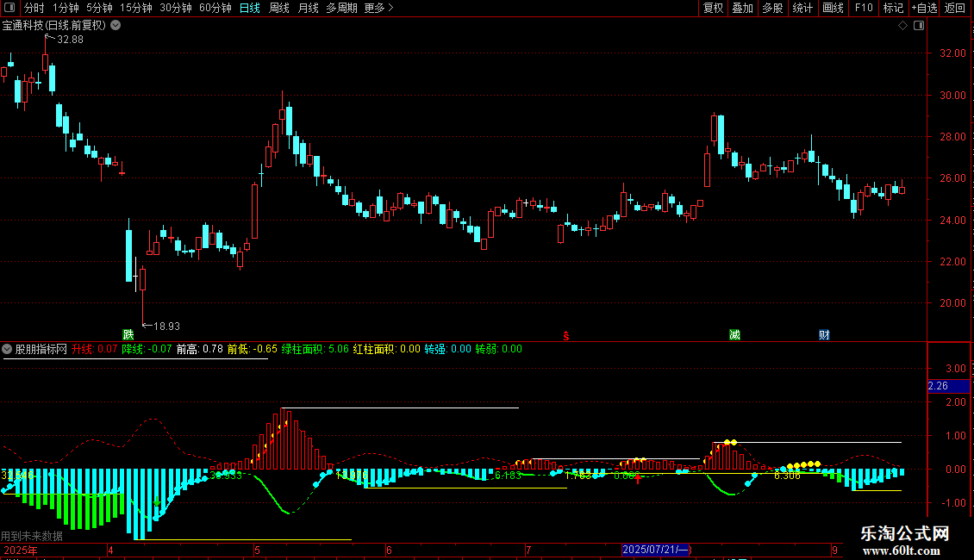
Task: Click the 2025年 timeline label
Action: click(x=21, y=550)
